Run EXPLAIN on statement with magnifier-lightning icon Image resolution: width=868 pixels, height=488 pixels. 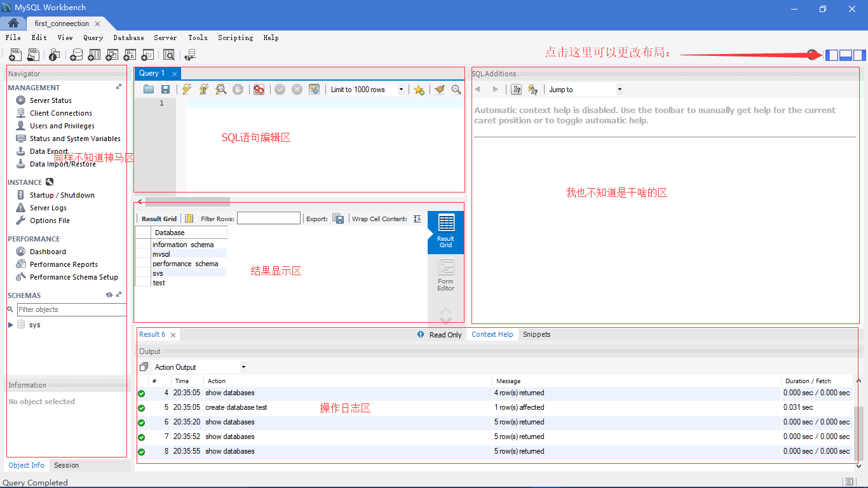point(221,90)
